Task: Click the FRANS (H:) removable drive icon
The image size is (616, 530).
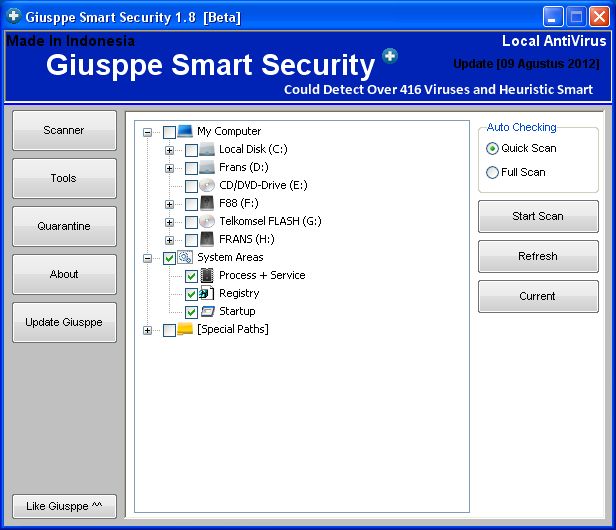Action: pyautogui.click(x=207, y=239)
